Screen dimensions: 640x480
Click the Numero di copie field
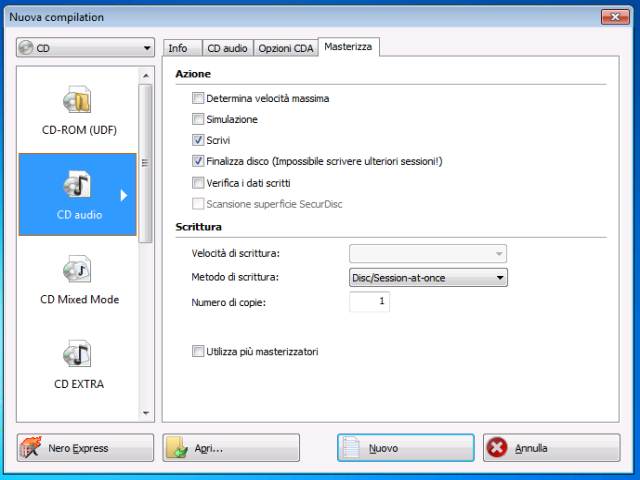point(369,301)
